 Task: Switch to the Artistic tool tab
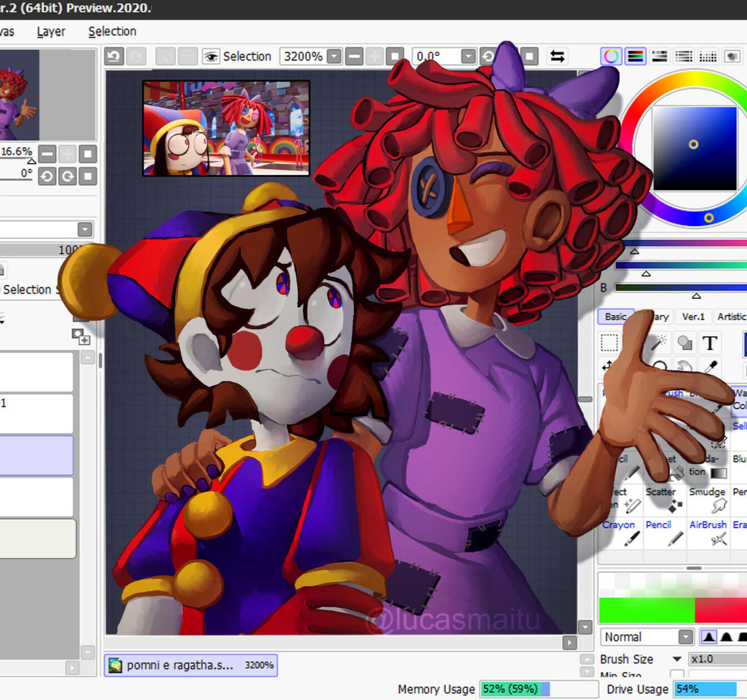tap(731, 316)
